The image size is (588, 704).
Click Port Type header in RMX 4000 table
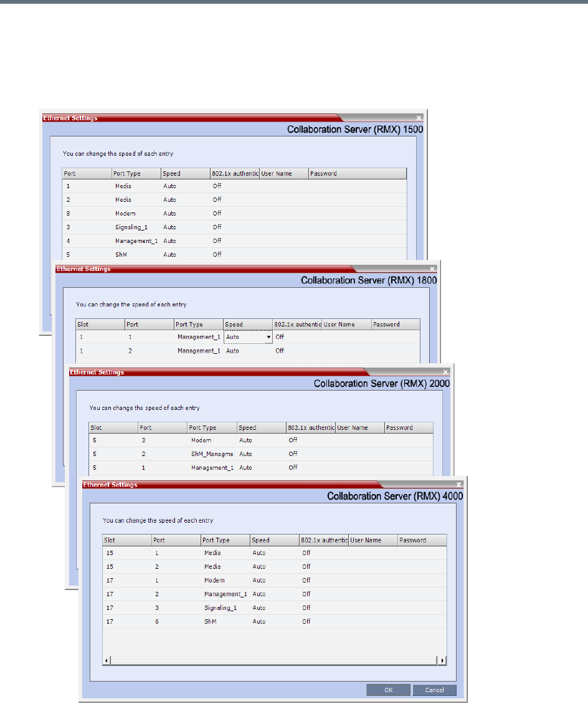pyautogui.click(x=225, y=540)
